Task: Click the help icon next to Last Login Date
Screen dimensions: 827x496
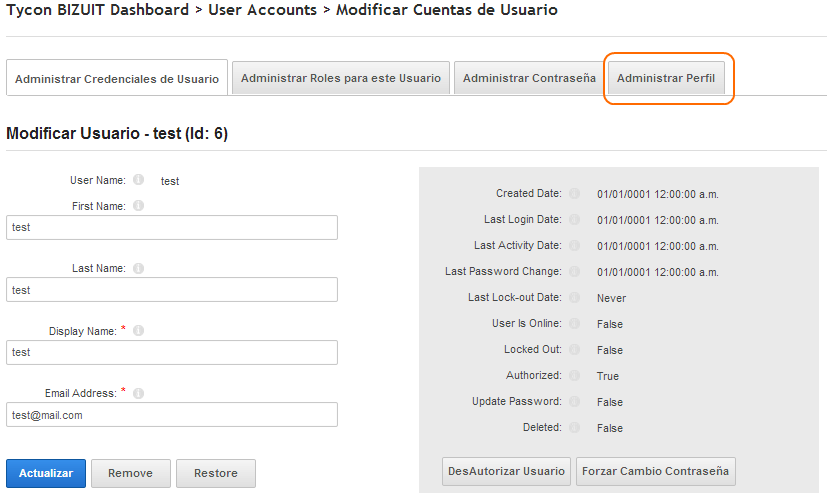Action: click(575, 220)
